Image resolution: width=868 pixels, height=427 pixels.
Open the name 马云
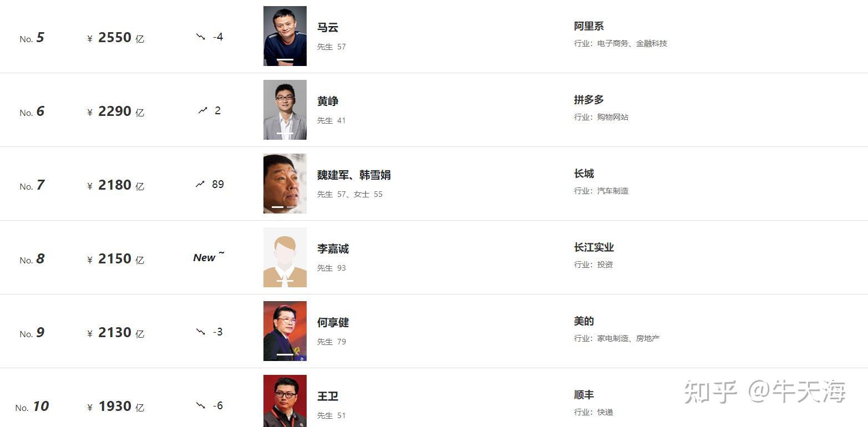click(x=328, y=27)
